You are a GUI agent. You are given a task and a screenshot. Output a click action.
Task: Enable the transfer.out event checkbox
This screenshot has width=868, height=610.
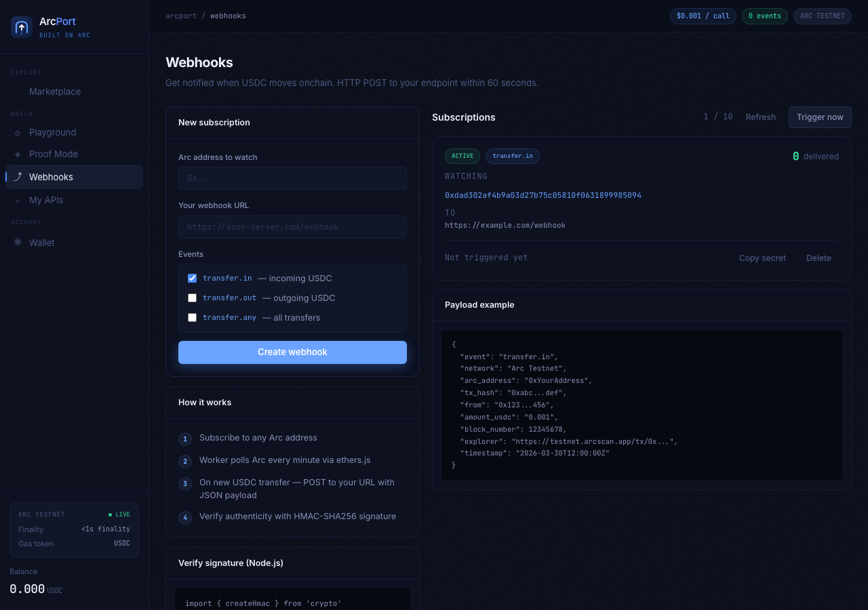pyautogui.click(x=192, y=298)
